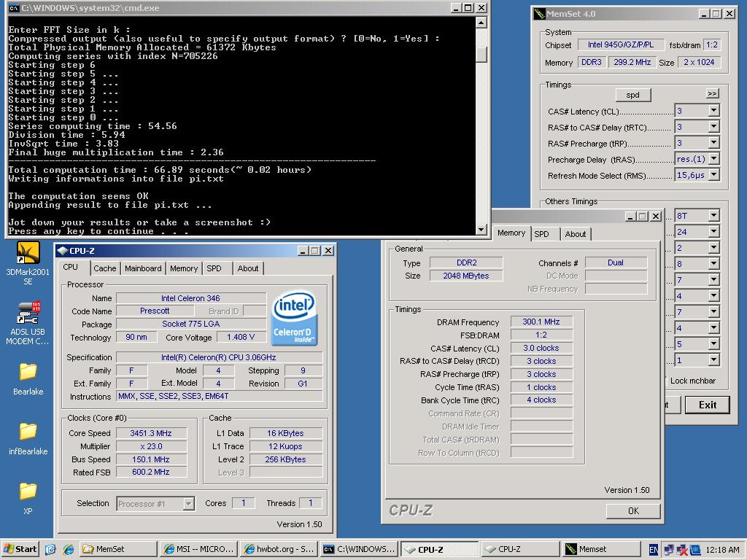Click the cmd window scrollbar thumb
This screenshot has width=747, height=560.
(x=481, y=54)
